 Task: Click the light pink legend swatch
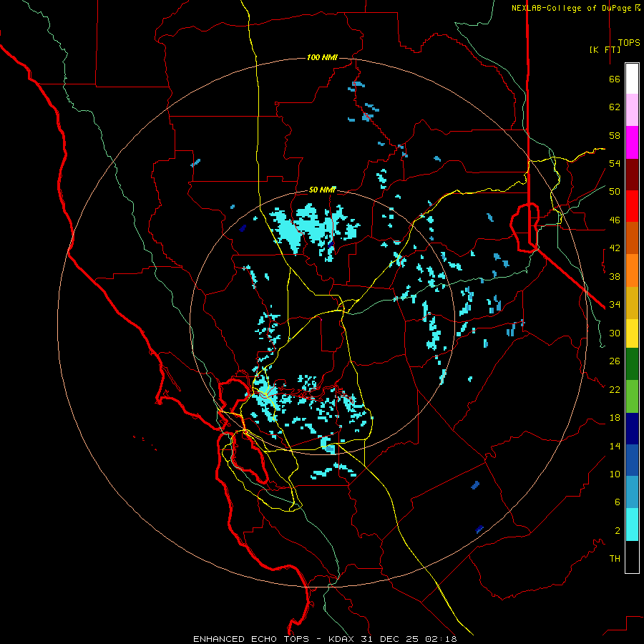coord(632,110)
